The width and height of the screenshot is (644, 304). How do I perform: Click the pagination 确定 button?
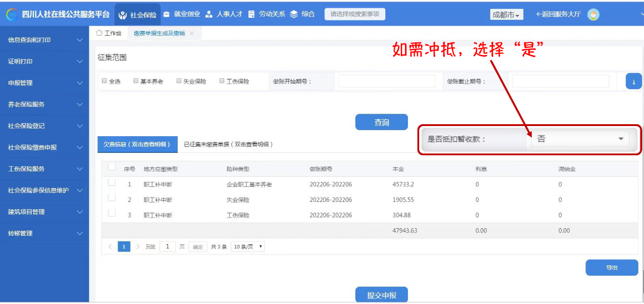click(198, 247)
